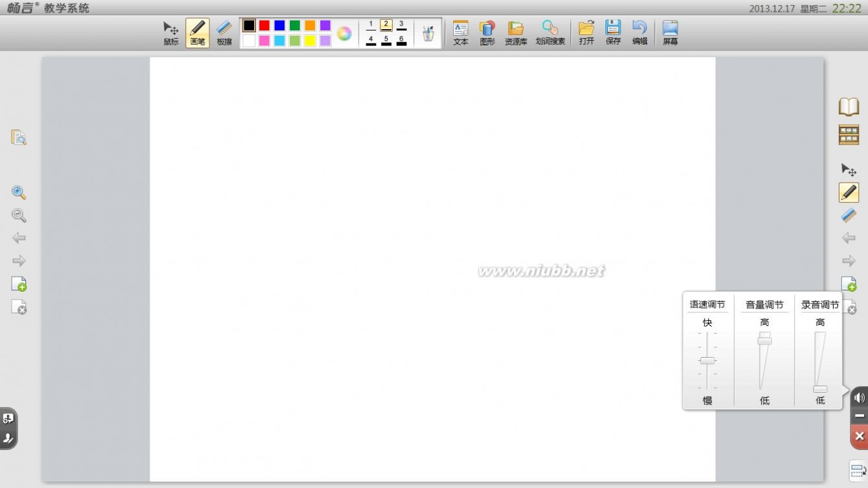The height and width of the screenshot is (488, 868).
Task: Set pen thickness to 5
Action: coord(386,41)
